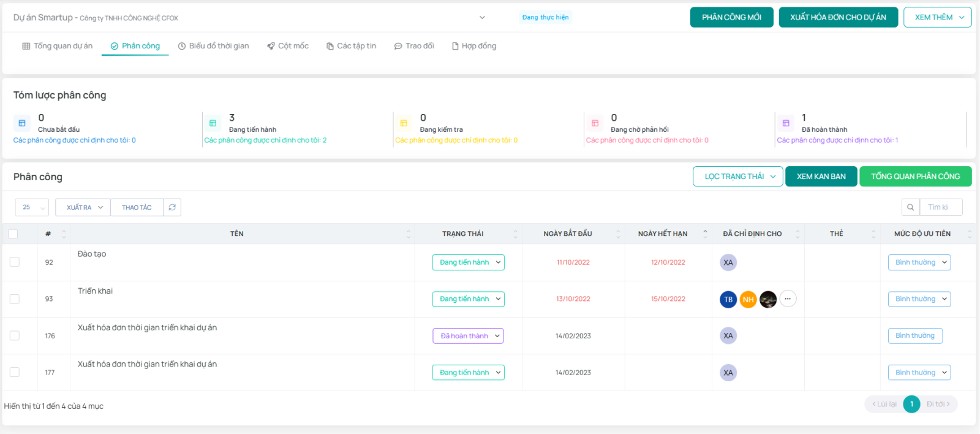
Task: Open status dropdown for Đào tạo task
Action: [468, 262]
